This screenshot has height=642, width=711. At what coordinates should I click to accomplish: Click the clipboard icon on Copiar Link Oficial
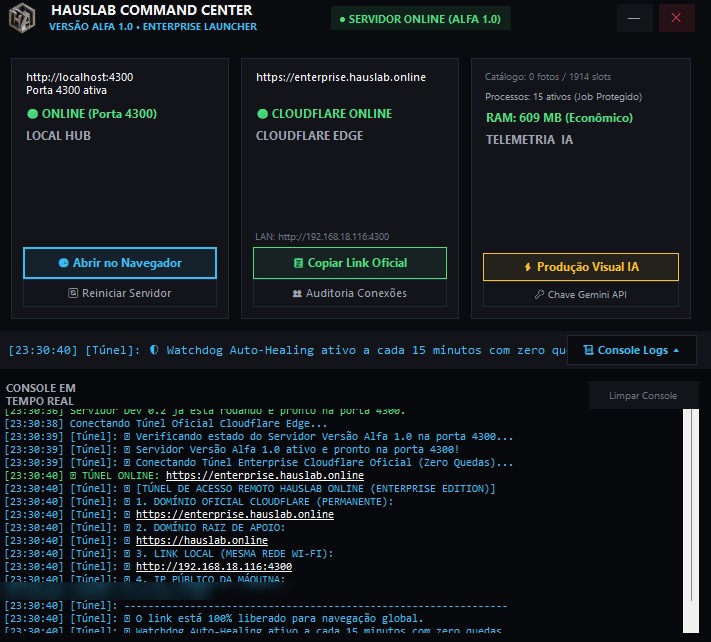click(298, 263)
